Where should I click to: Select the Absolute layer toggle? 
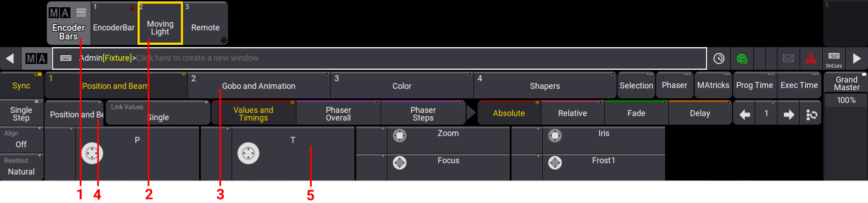(509, 113)
